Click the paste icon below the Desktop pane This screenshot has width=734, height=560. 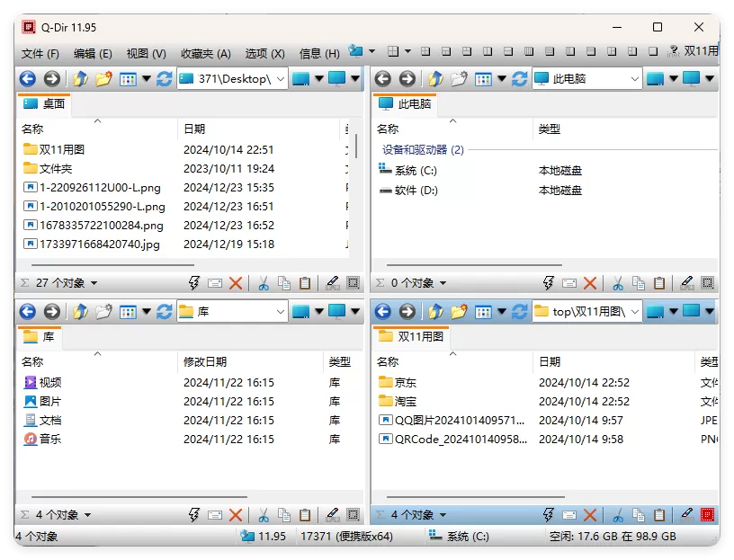click(x=305, y=282)
